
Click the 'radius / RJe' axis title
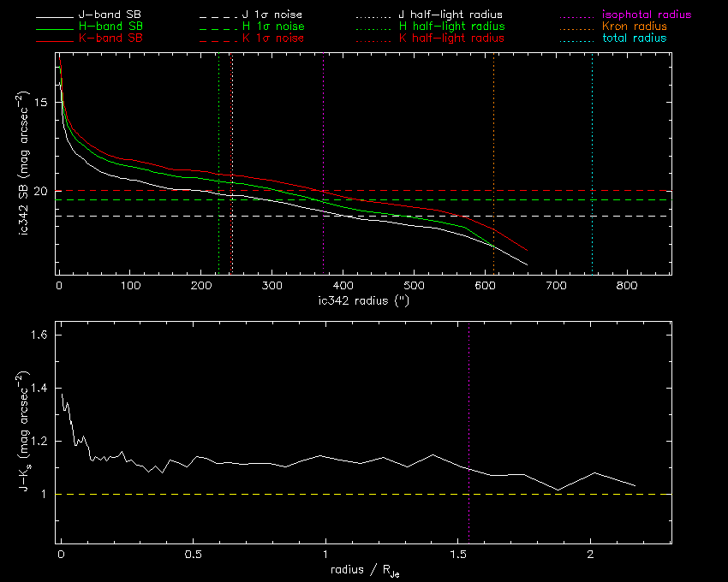point(364,572)
